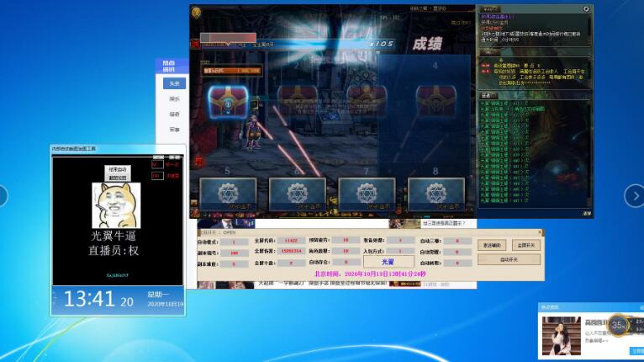Edit the 自动存仓 value field
644x362 pixels.
click(x=346, y=262)
